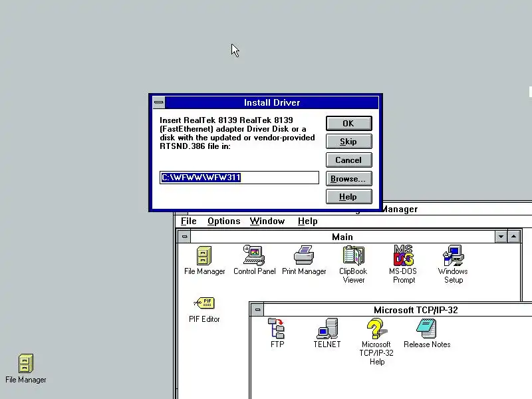Browse for the driver location

[348, 178]
